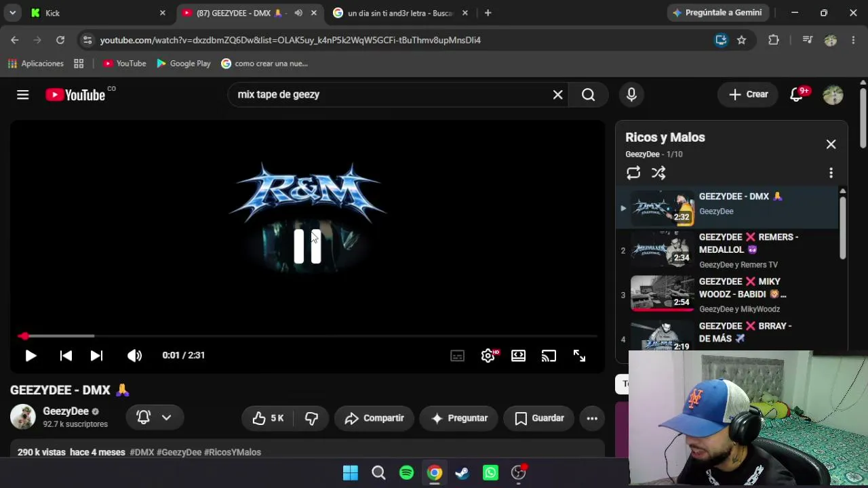
Task: Open the player settings gear
Action: pyautogui.click(x=488, y=355)
